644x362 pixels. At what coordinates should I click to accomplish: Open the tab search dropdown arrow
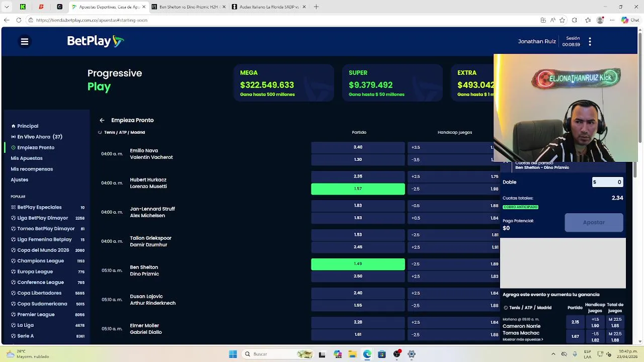tap(7, 7)
